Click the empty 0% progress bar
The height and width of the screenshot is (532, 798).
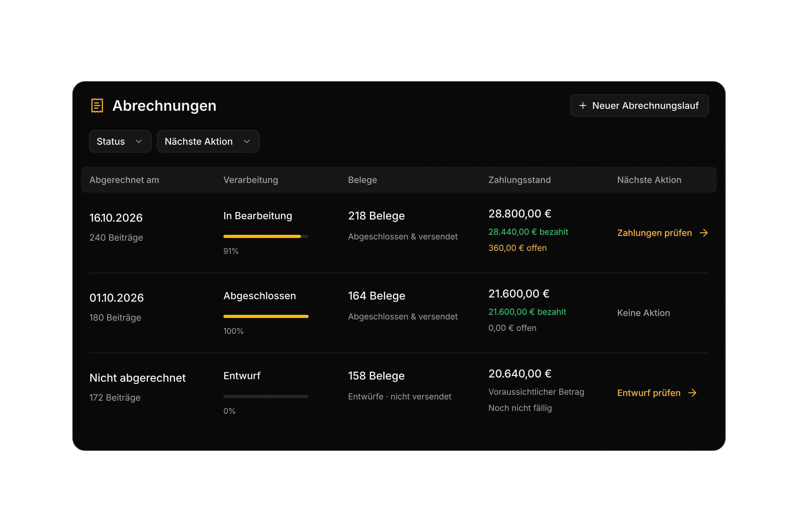click(266, 396)
